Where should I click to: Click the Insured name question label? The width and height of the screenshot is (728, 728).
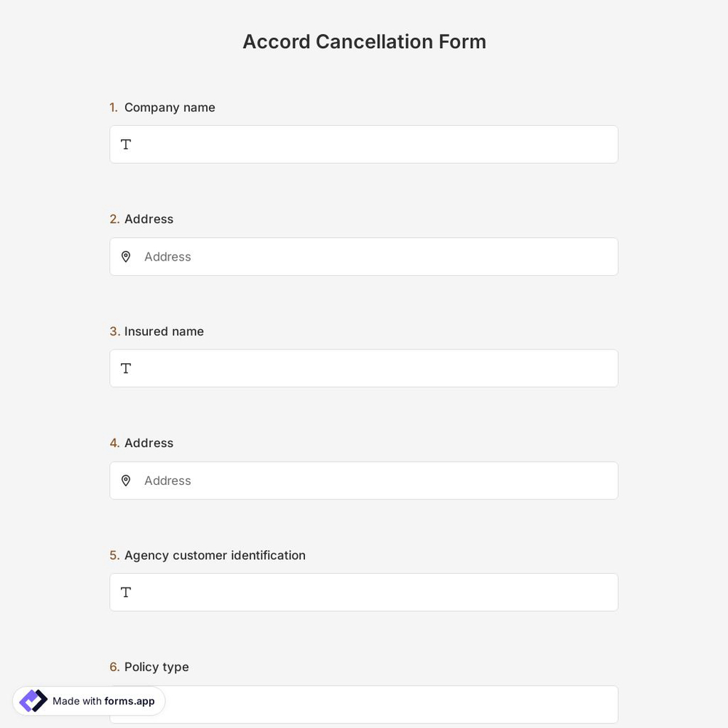pos(164,331)
